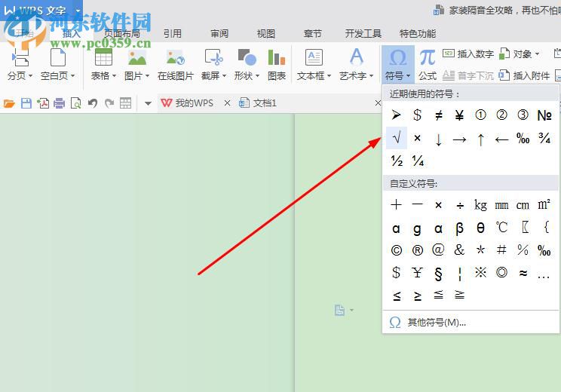Expand the 文本框 dropdown arrow
The image size is (561, 392).
click(x=329, y=76)
